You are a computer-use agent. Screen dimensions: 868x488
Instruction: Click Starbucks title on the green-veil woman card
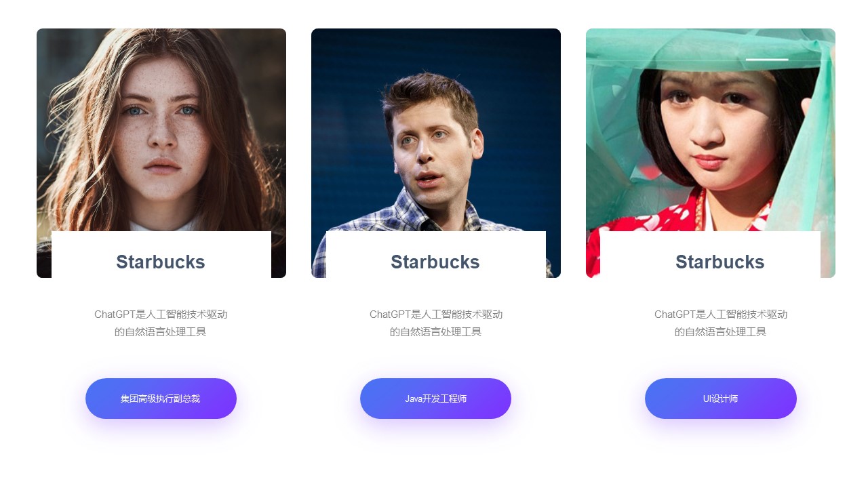(x=720, y=262)
